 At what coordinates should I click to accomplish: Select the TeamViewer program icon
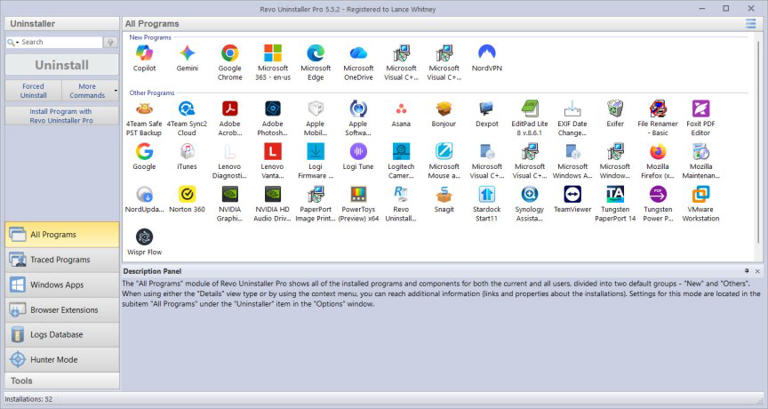coord(572,194)
